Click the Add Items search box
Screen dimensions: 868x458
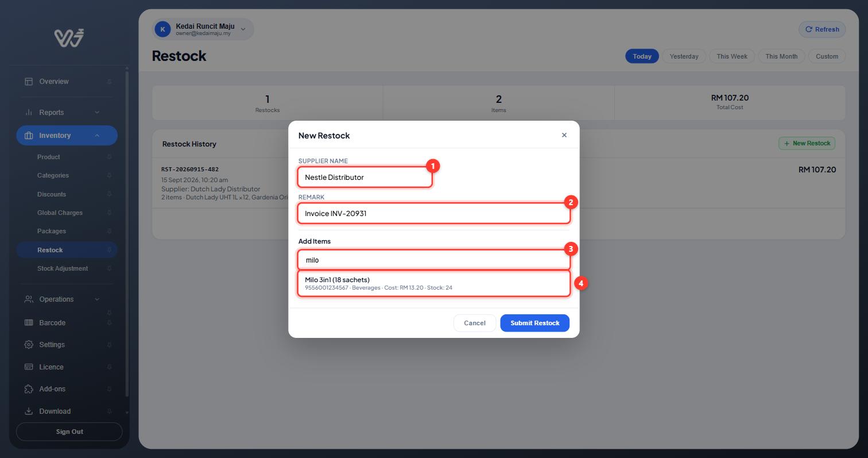pyautogui.click(x=434, y=260)
